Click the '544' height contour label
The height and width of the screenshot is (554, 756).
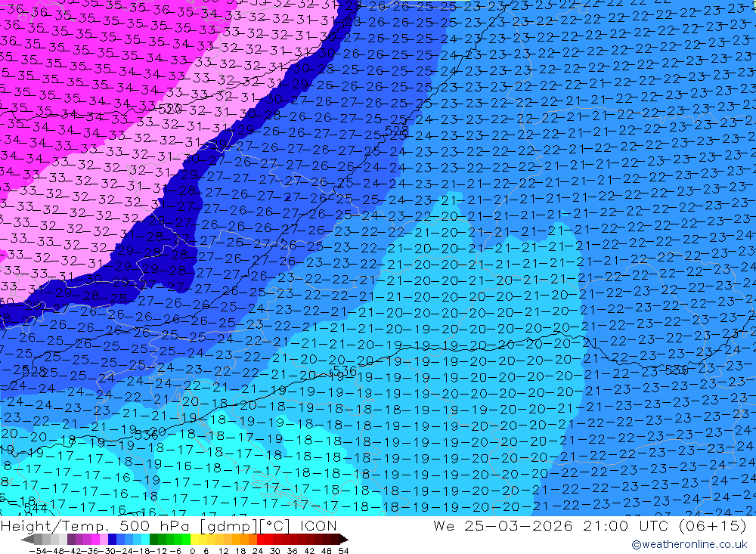pos(36,508)
